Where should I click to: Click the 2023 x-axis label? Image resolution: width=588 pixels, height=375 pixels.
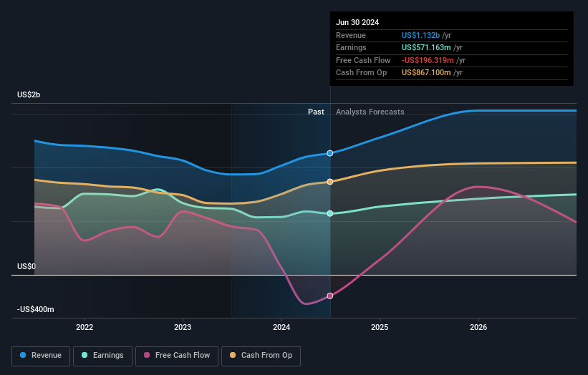(x=183, y=328)
